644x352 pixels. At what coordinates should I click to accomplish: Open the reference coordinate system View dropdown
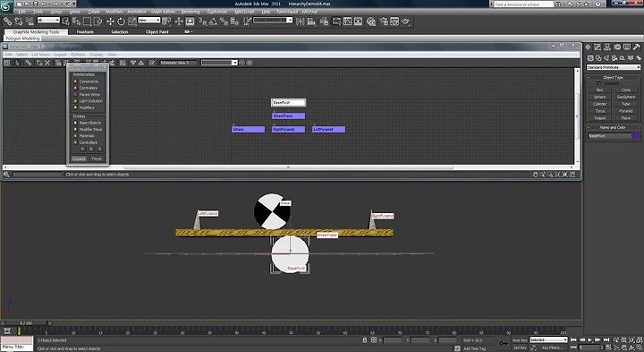click(x=149, y=20)
